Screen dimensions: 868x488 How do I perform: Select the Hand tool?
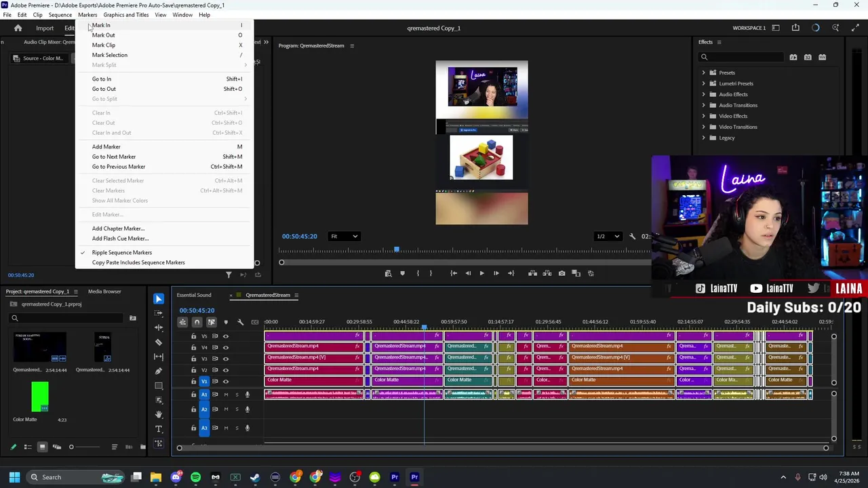[159, 414]
